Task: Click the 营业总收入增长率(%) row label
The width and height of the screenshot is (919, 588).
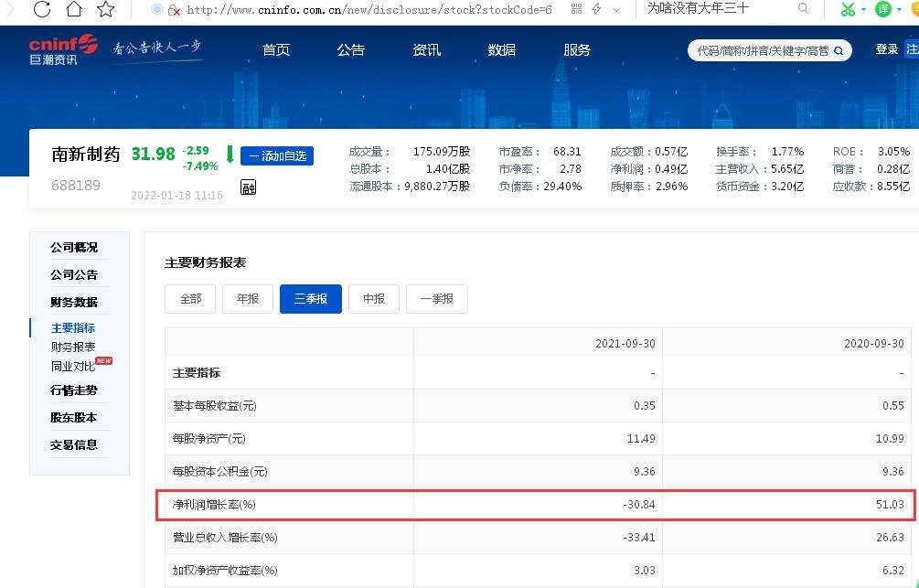Action: tap(225, 538)
